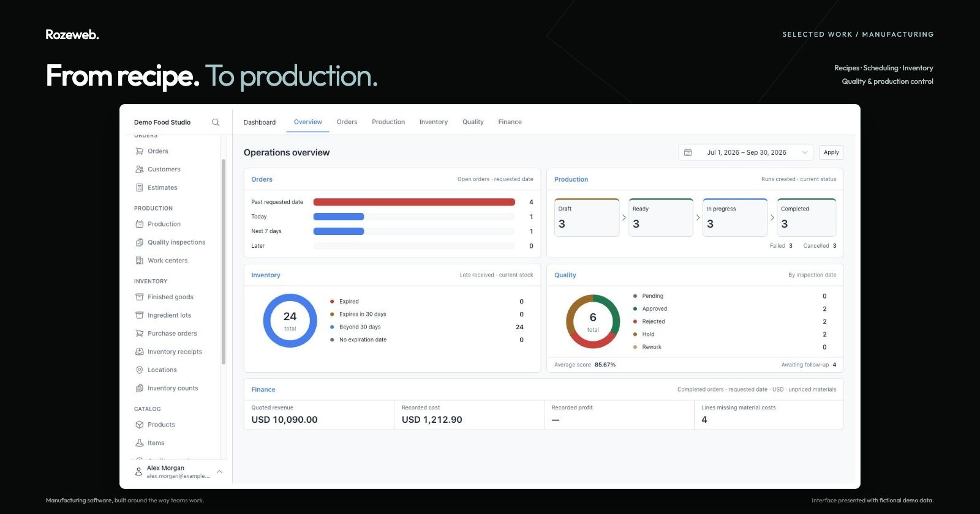Screen dimensions: 980x514
Task: Click the Jul 1, 2026 – Sep 30, 2026 date field
Action: [x=746, y=152]
